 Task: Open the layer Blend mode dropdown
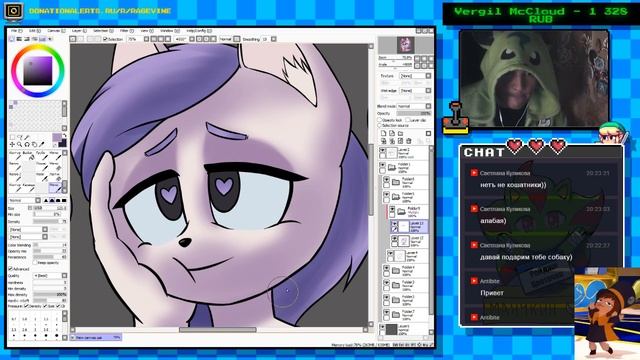(414, 106)
